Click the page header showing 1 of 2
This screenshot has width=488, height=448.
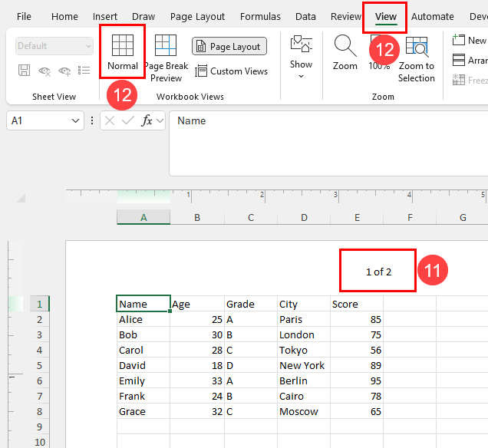[378, 272]
